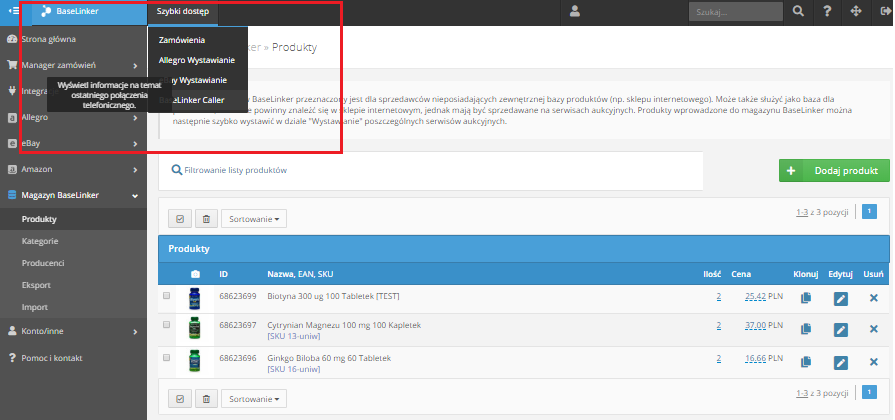Clone product Ginkgo Biloba

tap(805, 361)
